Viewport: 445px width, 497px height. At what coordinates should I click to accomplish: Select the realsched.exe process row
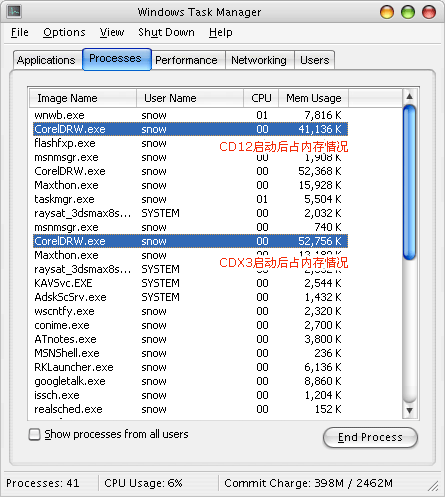(190, 409)
